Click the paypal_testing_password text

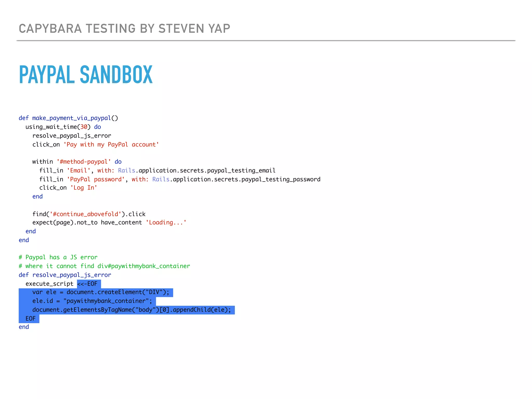pos(281,179)
